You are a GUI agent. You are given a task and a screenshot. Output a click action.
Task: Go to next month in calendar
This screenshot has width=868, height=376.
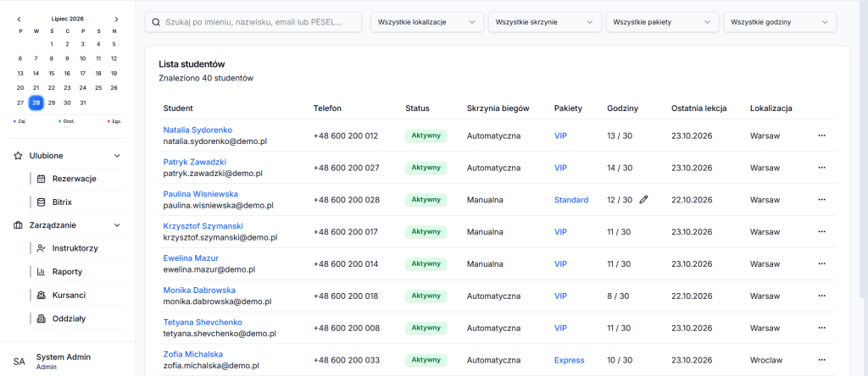point(115,19)
